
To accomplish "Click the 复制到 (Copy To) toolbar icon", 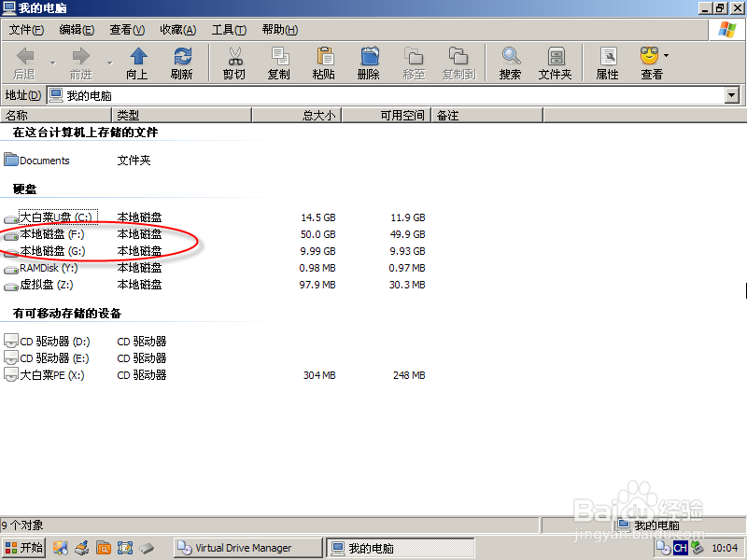I will 458,56.
